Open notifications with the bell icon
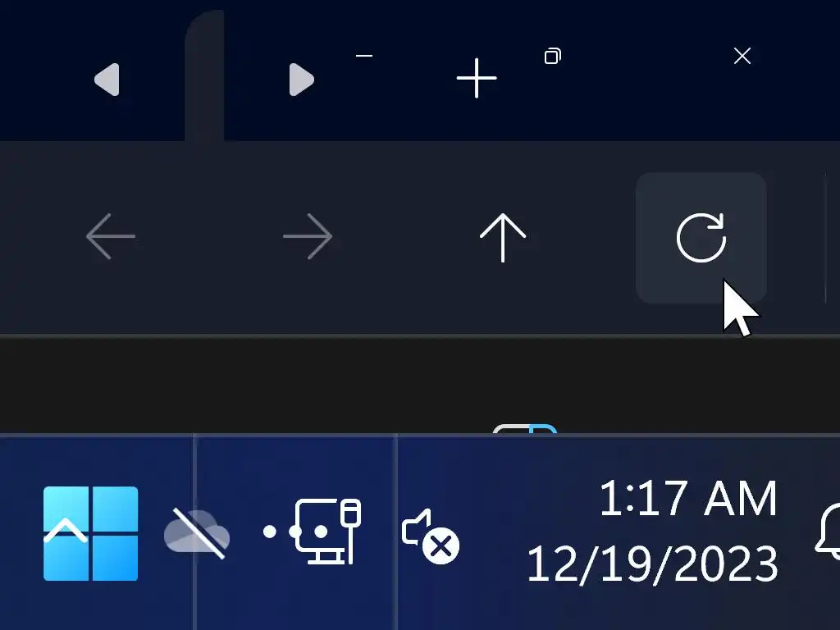Image resolution: width=840 pixels, height=630 pixels. [828, 531]
